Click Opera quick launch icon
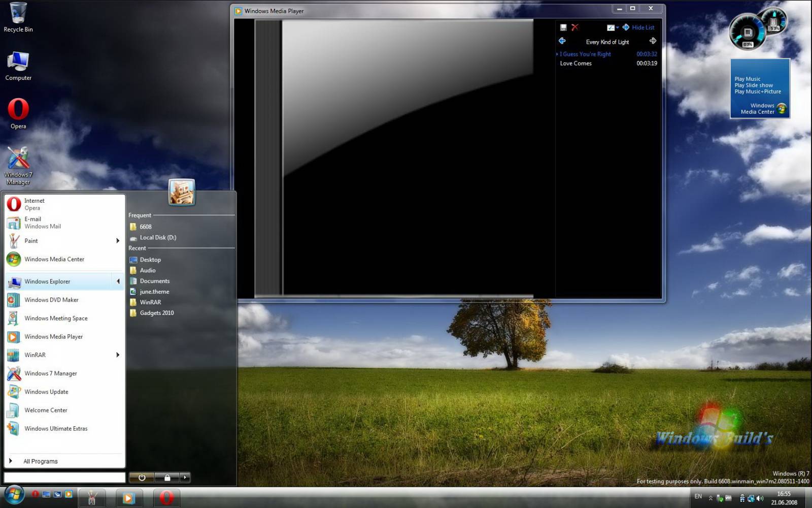812x508 pixels. click(x=36, y=494)
